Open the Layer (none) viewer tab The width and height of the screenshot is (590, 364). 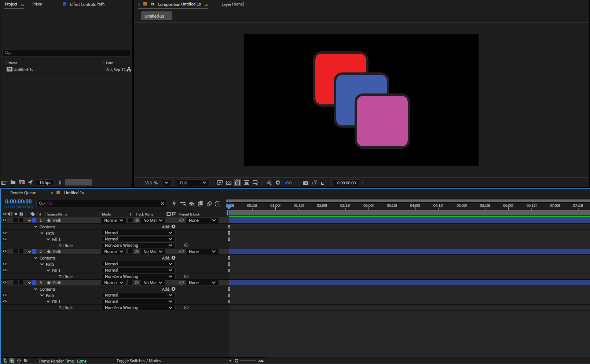[x=233, y=4]
